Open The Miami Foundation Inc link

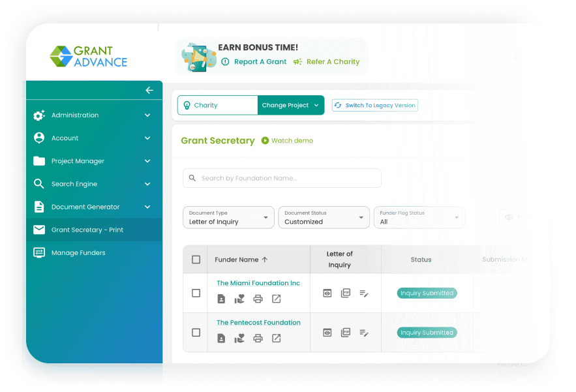tap(258, 283)
